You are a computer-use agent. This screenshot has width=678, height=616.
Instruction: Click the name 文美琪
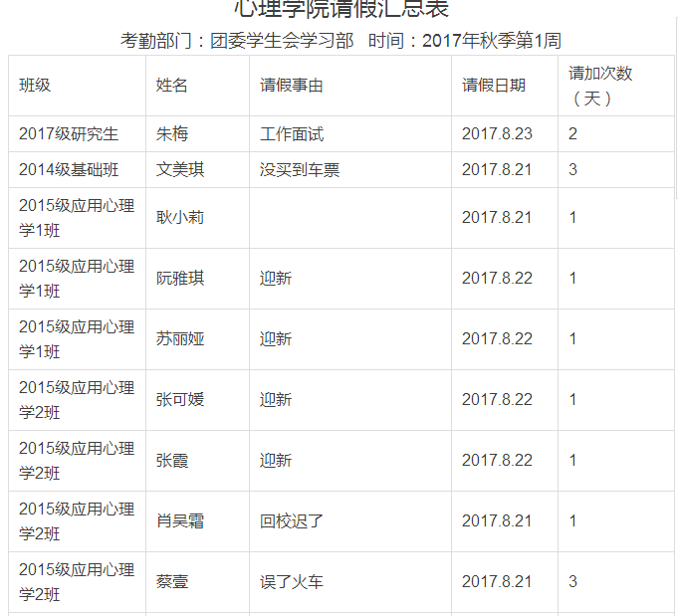point(180,170)
